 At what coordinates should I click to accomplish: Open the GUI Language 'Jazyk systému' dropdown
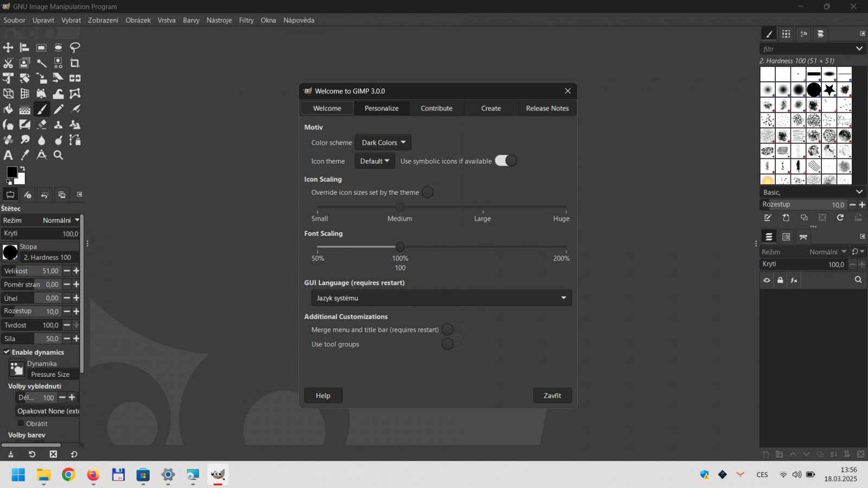(441, 298)
